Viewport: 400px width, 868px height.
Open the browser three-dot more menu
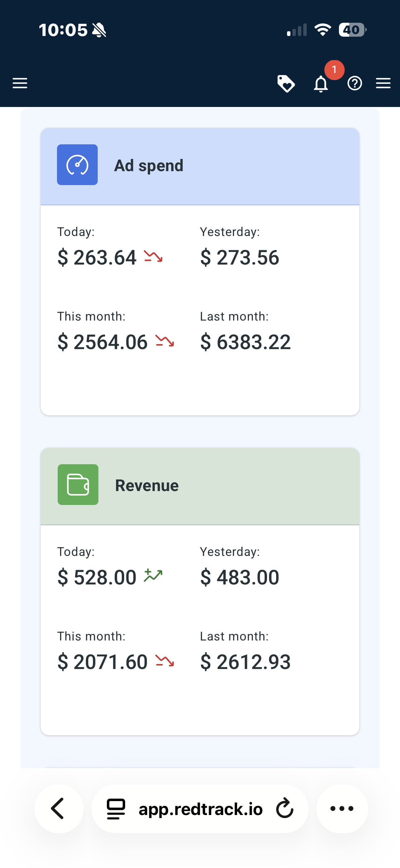[342, 809]
